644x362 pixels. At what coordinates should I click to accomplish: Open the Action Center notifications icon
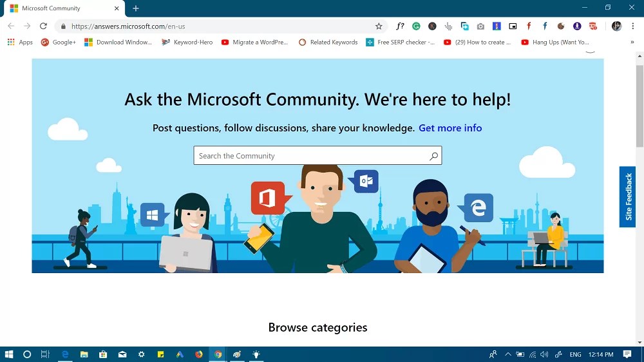click(x=627, y=354)
